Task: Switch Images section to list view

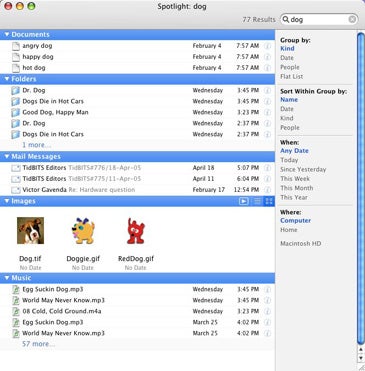Action: 257,201
